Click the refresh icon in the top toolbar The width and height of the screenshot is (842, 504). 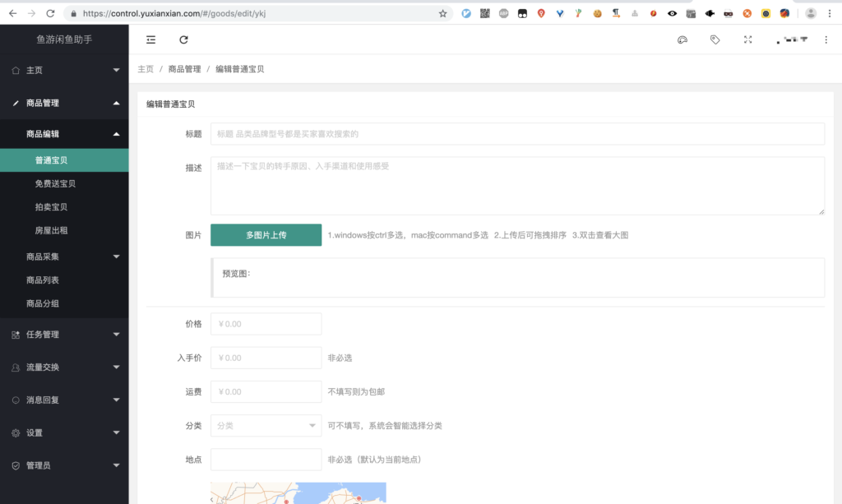[183, 39]
